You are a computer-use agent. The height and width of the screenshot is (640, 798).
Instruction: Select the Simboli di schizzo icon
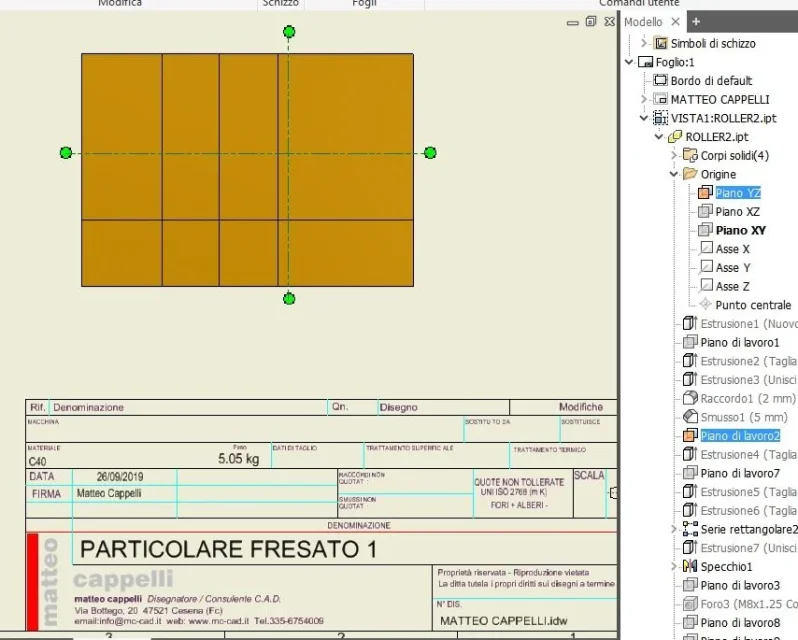661,43
